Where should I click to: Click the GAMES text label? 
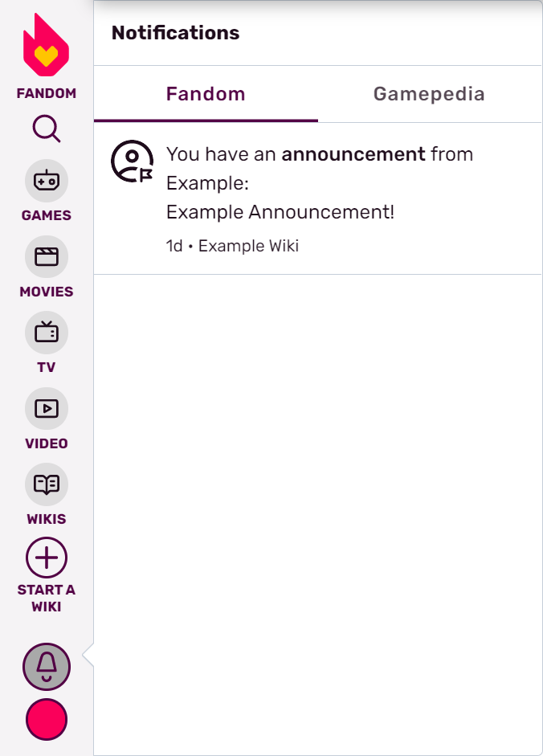point(46,215)
